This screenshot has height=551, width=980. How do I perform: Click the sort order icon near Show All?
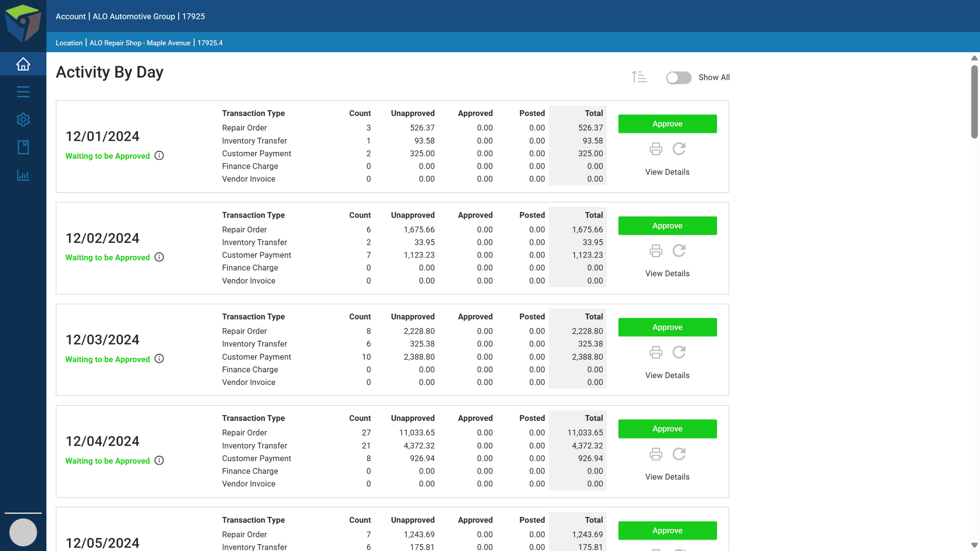[639, 77]
